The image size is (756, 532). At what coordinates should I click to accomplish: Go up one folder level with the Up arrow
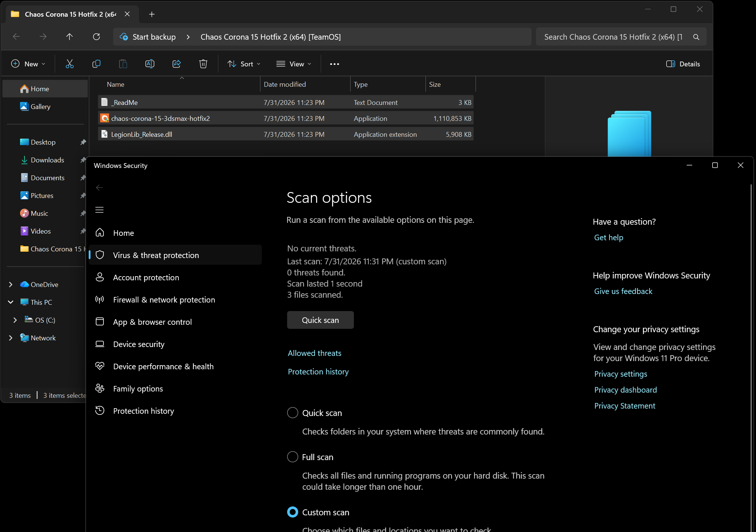[69, 37]
